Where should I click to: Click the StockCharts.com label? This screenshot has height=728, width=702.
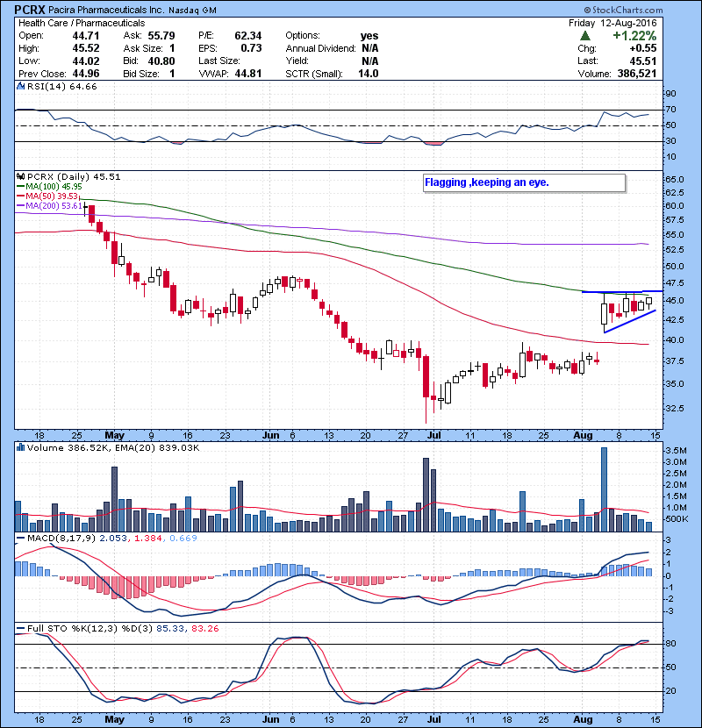coord(624,10)
